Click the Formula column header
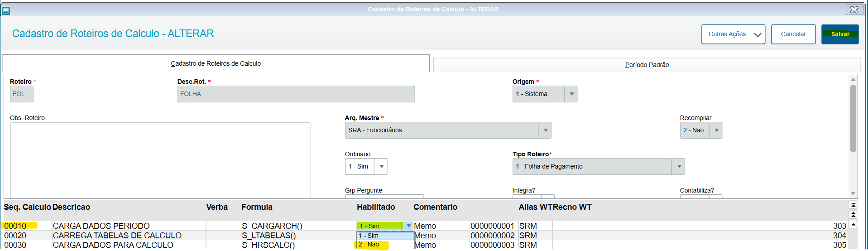This screenshot has width=868, height=251. [257, 207]
